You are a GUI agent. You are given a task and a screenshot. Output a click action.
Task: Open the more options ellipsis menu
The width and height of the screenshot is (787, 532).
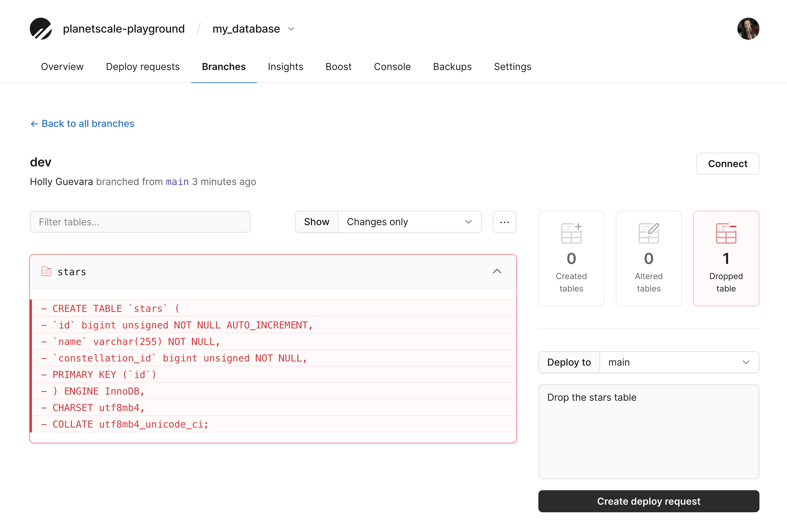coord(504,222)
